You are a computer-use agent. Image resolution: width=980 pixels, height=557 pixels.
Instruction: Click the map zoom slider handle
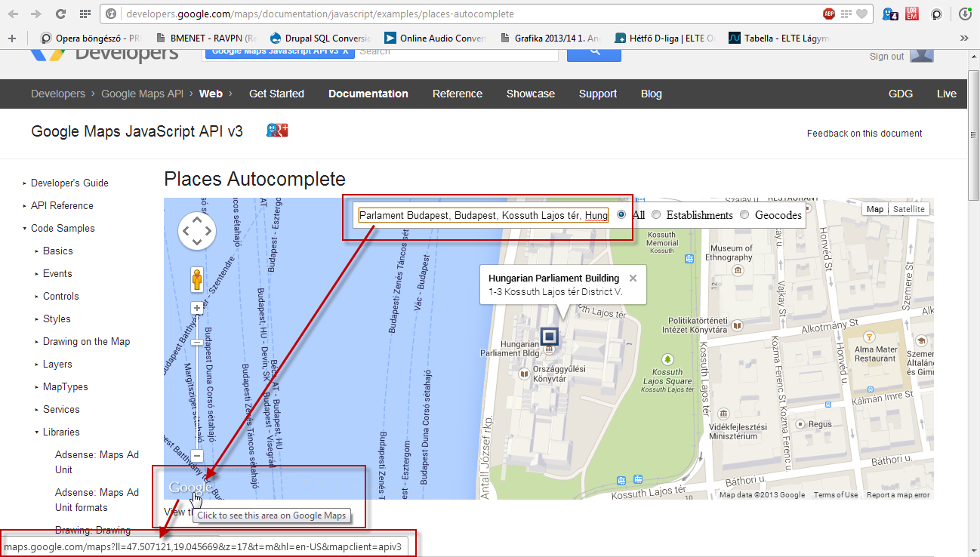click(197, 342)
